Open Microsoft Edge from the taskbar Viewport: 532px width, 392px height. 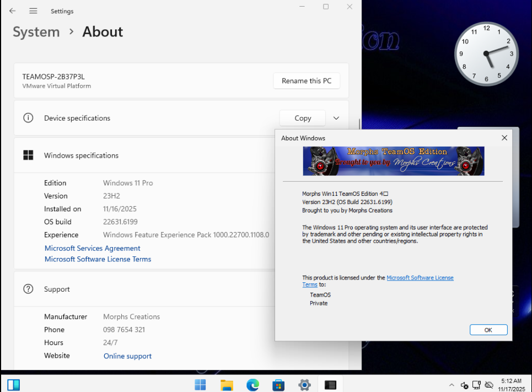[x=252, y=384]
